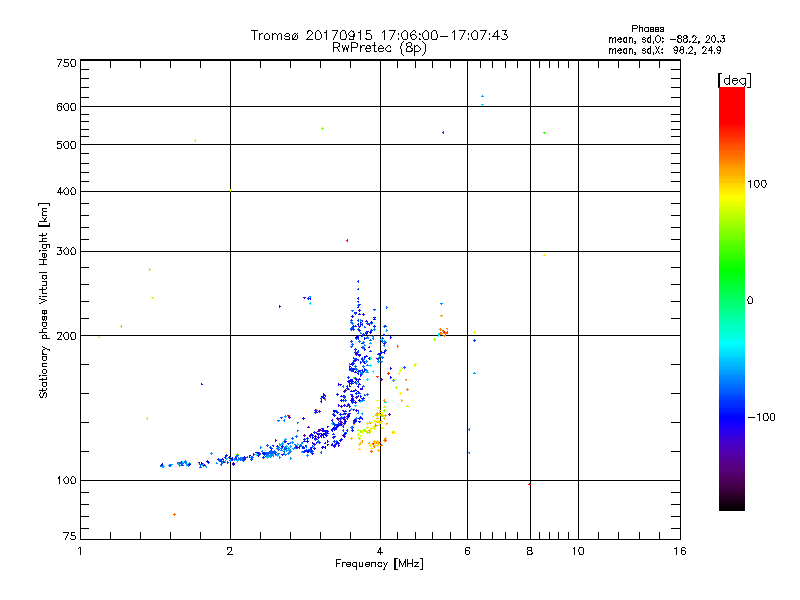Click the plot title "Tromsø 20170915 17:06:00-17:07:43"
The image size is (800, 600).
click(x=379, y=35)
